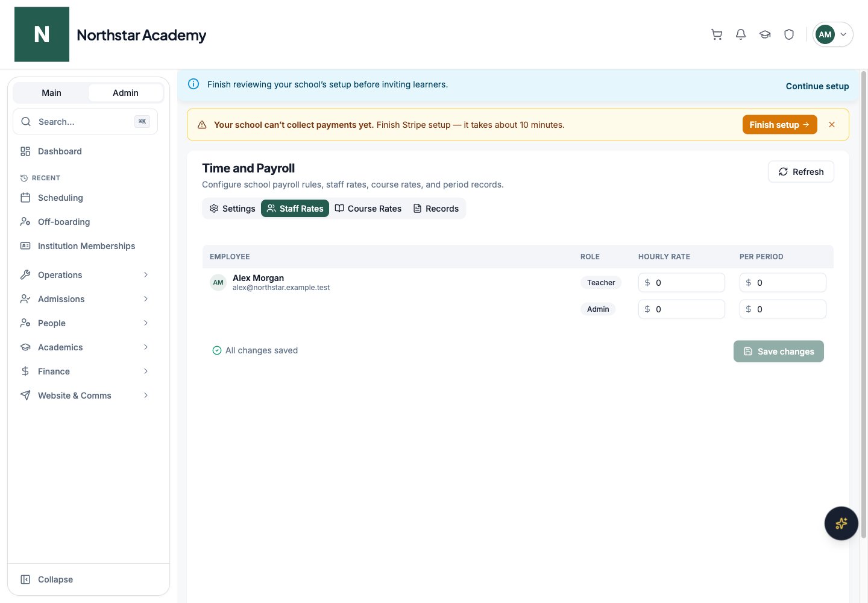Open Off-boarding from recent items
The width and height of the screenshot is (868, 603).
[85, 222]
